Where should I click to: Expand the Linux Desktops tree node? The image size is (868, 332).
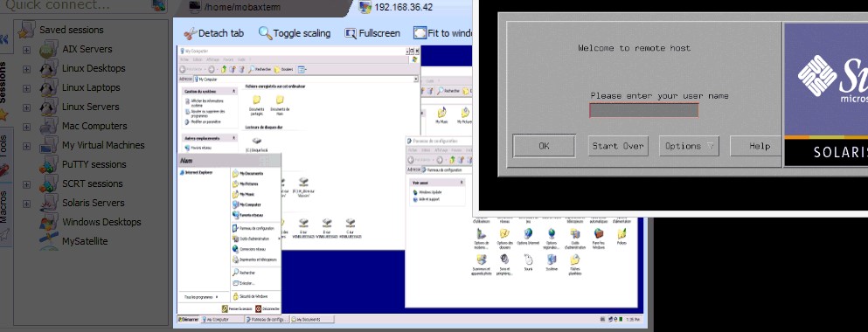(26, 69)
